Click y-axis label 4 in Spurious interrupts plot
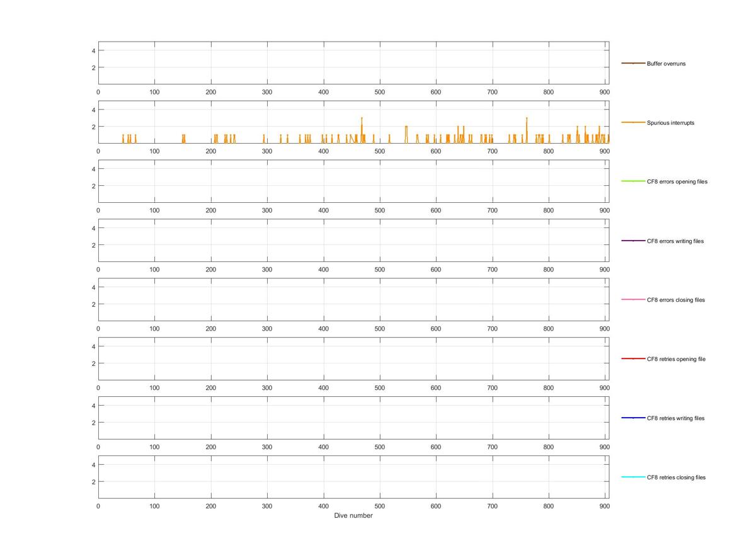The width and height of the screenshot is (756, 560). point(93,110)
